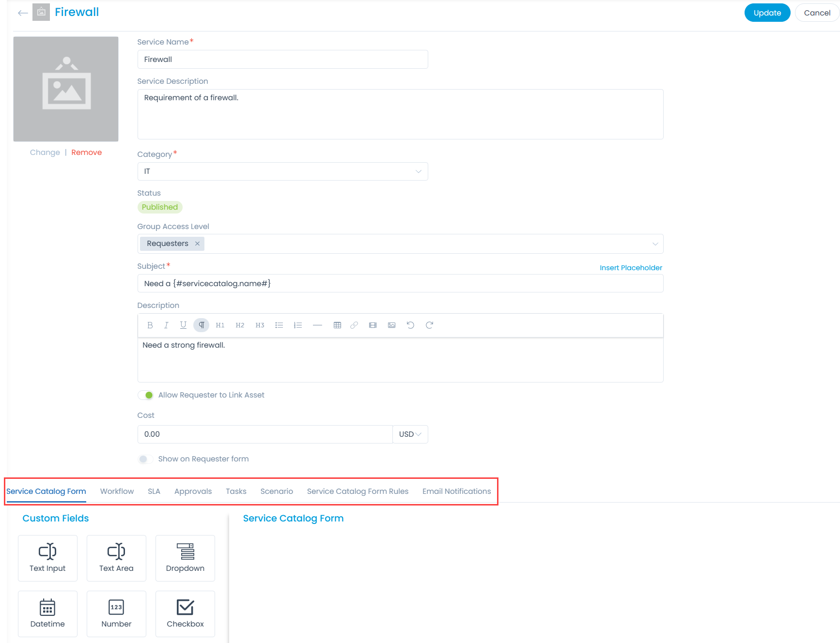Expand the USD currency selector
This screenshot has width=840, height=643.
pos(410,434)
